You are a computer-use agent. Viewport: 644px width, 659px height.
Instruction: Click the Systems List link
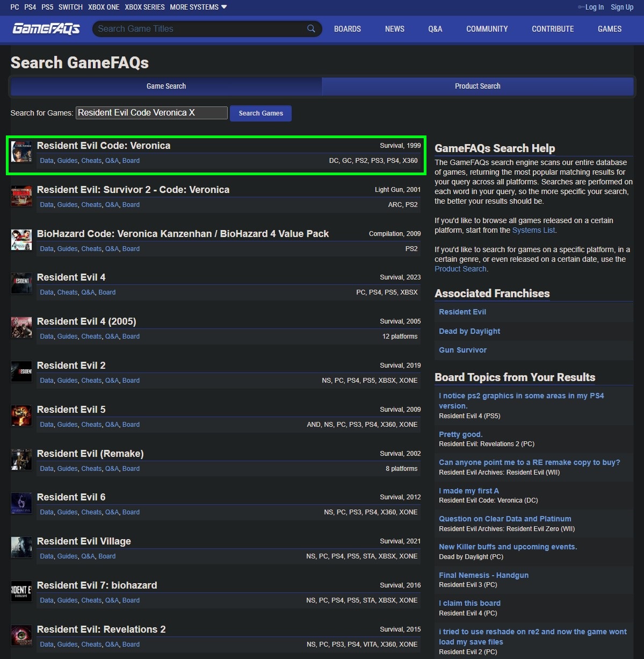(x=533, y=230)
